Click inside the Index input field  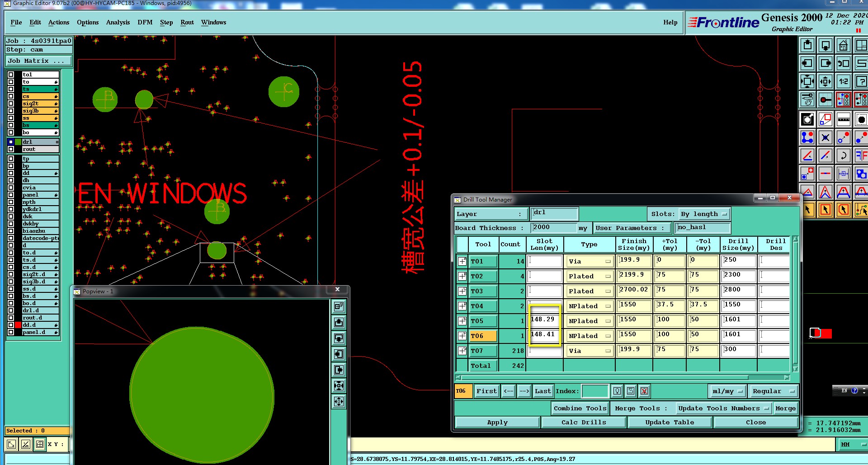coord(595,391)
